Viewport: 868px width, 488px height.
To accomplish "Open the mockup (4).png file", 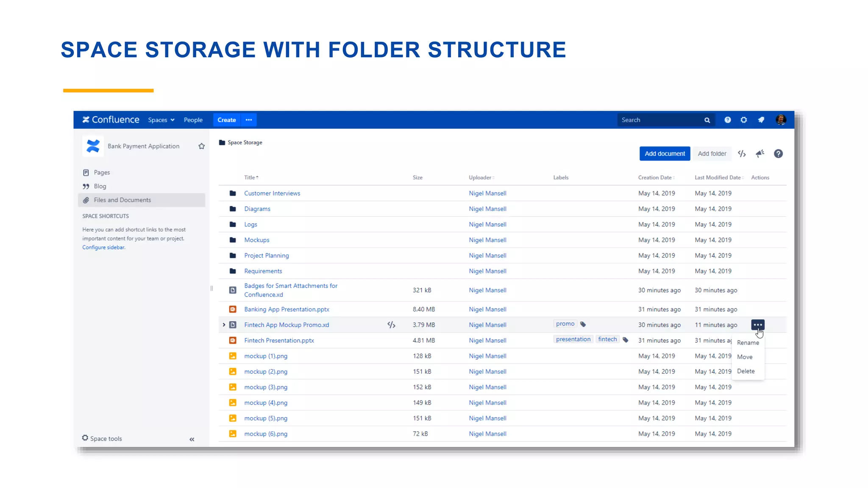I will [x=266, y=403].
